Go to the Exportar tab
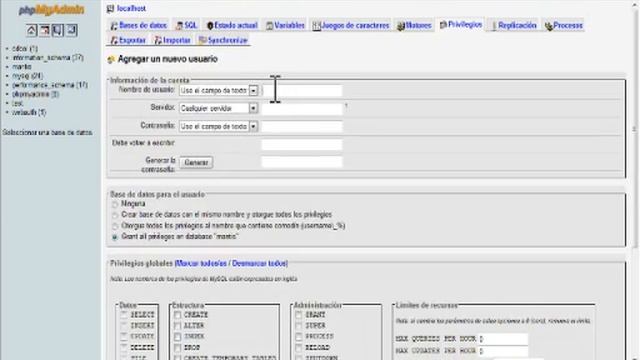This screenshot has height=360, width=640. click(x=128, y=40)
